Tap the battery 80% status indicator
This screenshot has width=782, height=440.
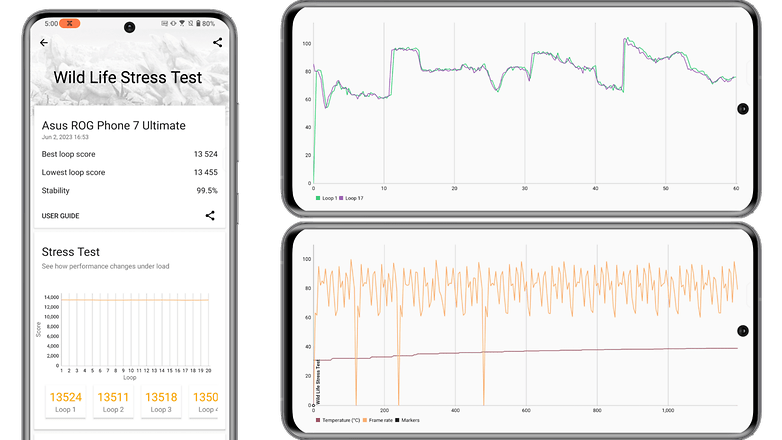click(205, 23)
